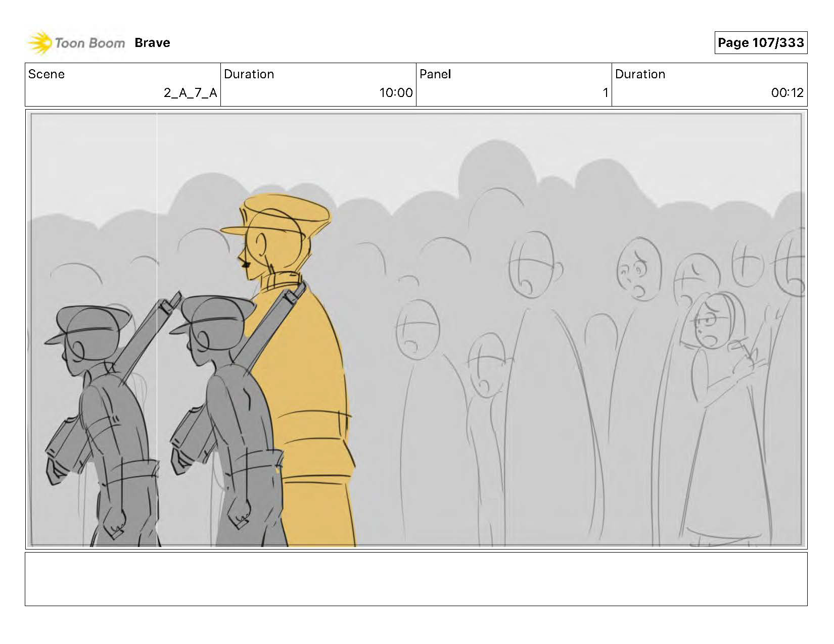Select the scene name "2_A_7_A"

[x=191, y=93]
